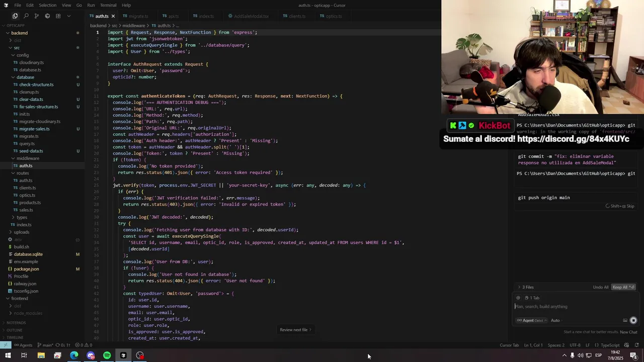The height and width of the screenshot is (362, 644).
Task: Expand the 3 Files changes list
Action: (x=526, y=287)
